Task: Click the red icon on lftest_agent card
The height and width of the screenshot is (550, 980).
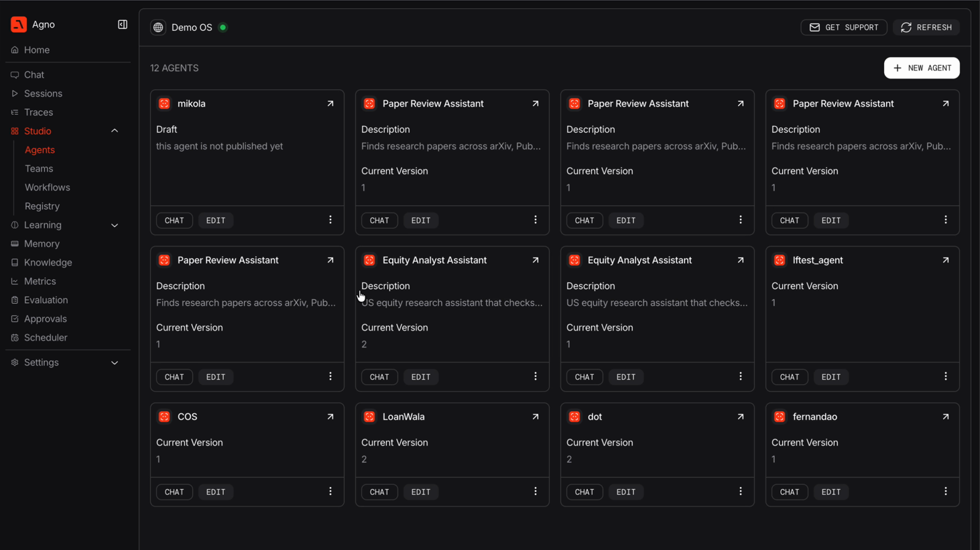Action: (780, 260)
